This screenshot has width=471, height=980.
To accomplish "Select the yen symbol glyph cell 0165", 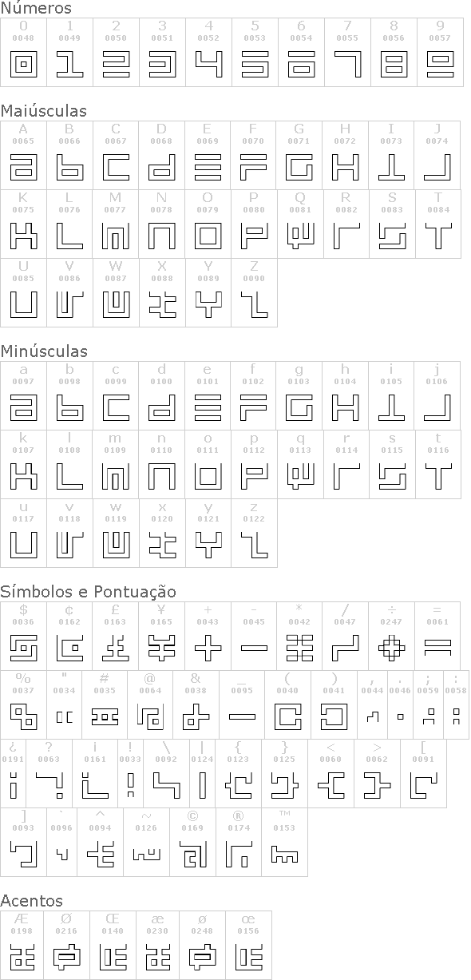I will pyautogui.click(x=162, y=636).
